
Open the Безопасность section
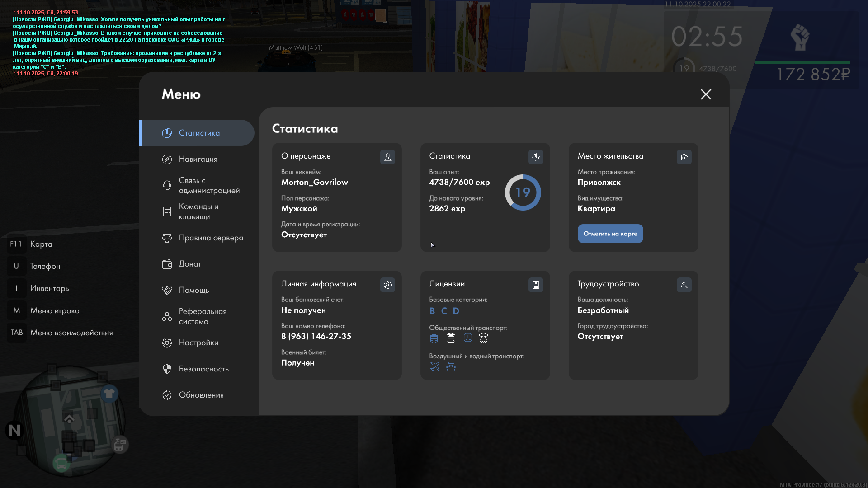203,369
